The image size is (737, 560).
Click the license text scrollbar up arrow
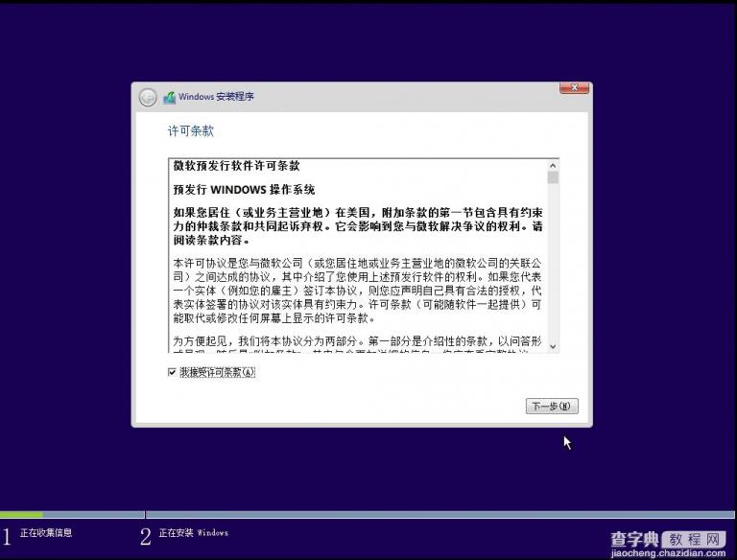553,166
